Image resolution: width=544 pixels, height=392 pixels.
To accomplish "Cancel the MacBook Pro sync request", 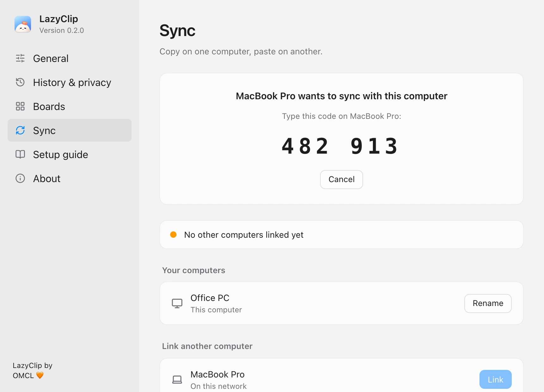I will pyautogui.click(x=342, y=180).
